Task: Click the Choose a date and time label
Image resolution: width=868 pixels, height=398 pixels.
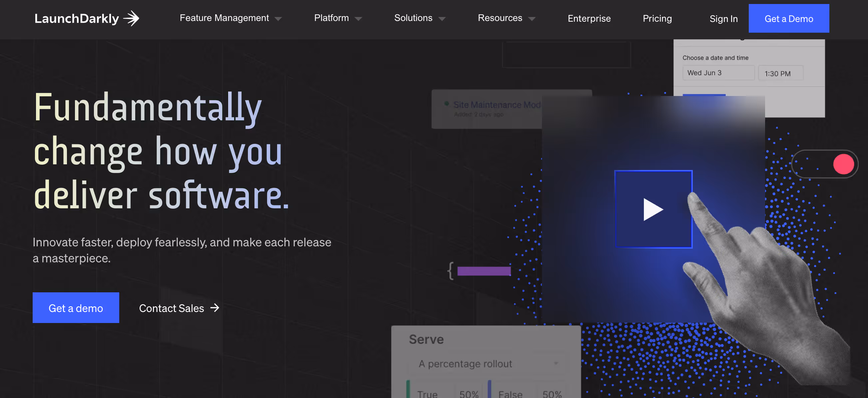Action: point(715,58)
